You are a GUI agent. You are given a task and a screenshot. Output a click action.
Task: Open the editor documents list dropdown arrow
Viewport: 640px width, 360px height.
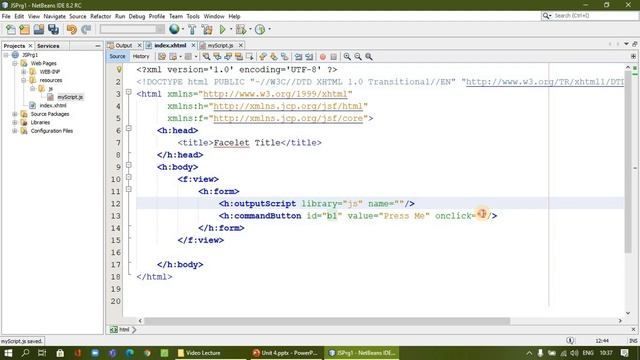pos(626,44)
